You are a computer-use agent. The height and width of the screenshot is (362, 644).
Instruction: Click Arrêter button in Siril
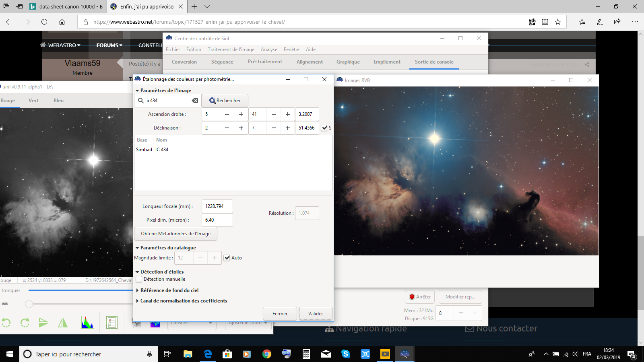pyautogui.click(x=420, y=297)
